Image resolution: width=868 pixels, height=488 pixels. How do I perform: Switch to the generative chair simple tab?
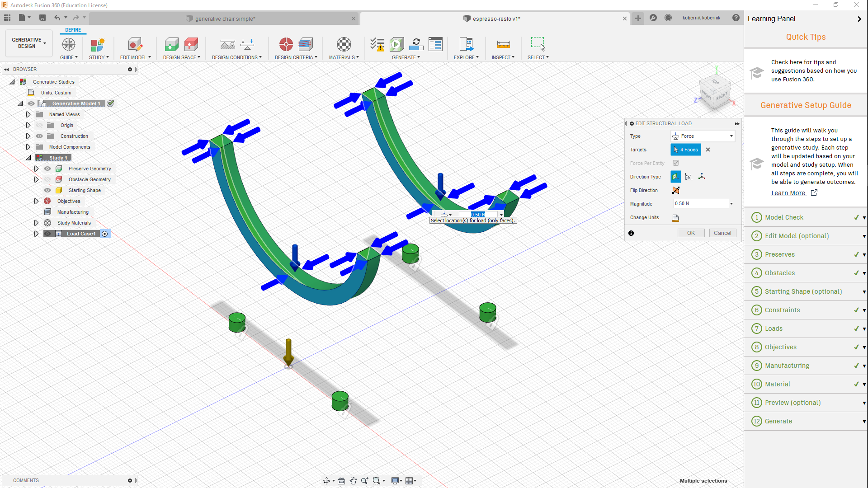pyautogui.click(x=220, y=19)
